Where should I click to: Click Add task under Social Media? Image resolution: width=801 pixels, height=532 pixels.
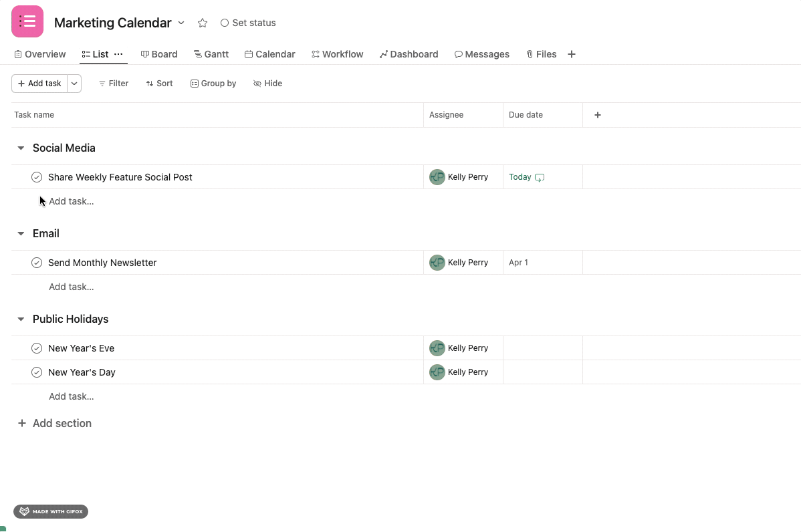pyautogui.click(x=71, y=201)
